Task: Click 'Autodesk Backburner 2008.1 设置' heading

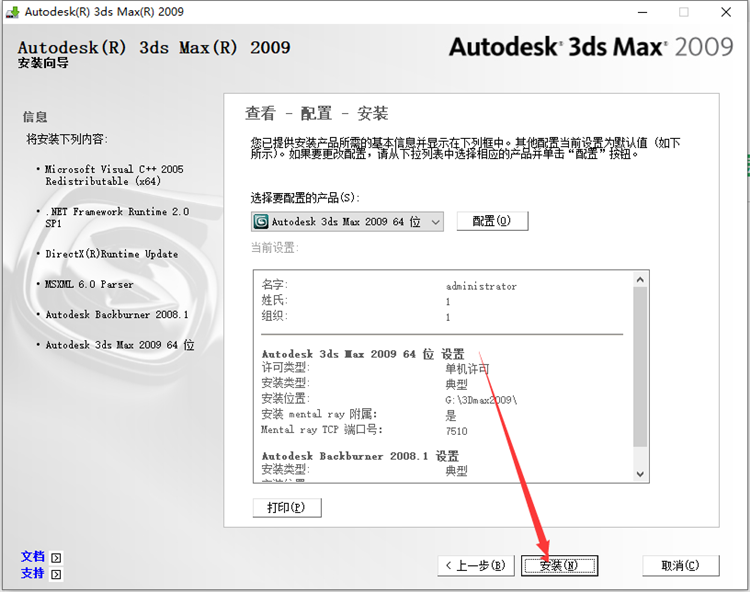Action: 360,456
